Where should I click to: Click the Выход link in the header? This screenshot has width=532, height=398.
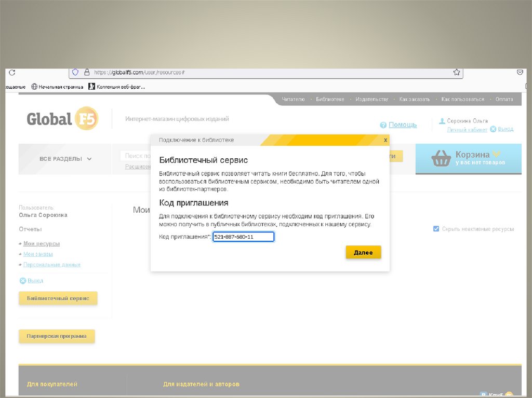pos(506,129)
